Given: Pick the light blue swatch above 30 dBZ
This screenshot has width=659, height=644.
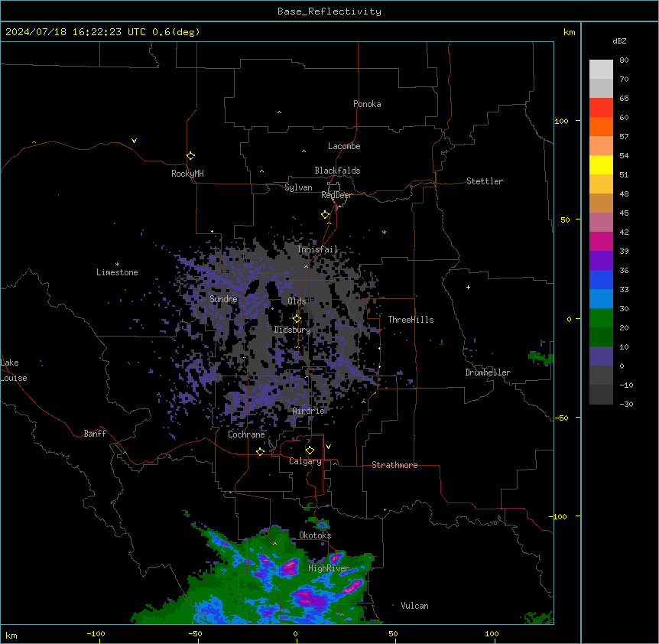Looking at the screenshot, I should click(x=601, y=299).
